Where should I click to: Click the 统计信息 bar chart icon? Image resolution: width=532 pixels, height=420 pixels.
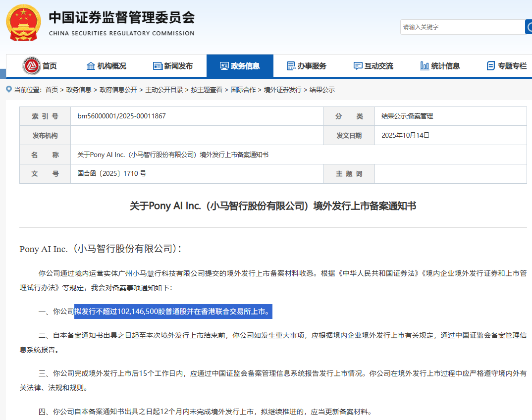424,66
